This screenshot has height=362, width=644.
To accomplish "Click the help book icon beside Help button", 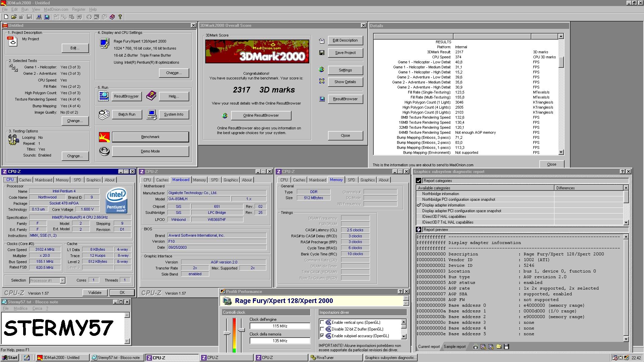I will click(x=151, y=96).
